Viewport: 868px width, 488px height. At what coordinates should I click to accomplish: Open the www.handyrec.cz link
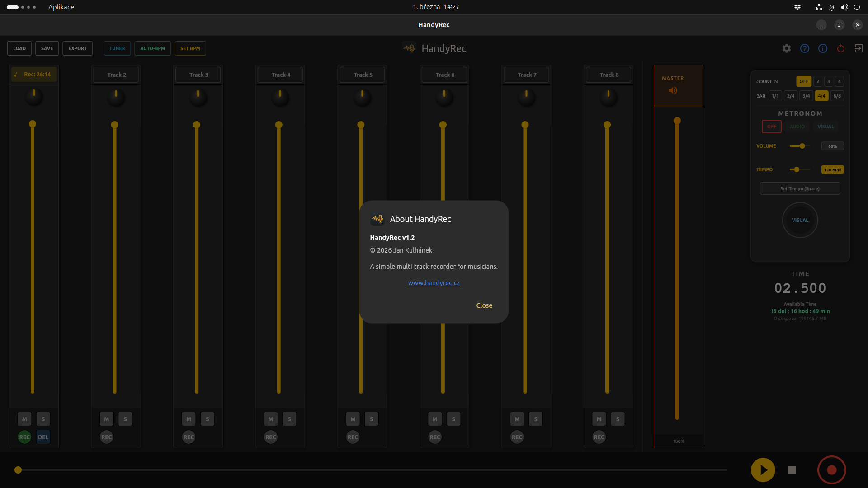click(x=434, y=282)
